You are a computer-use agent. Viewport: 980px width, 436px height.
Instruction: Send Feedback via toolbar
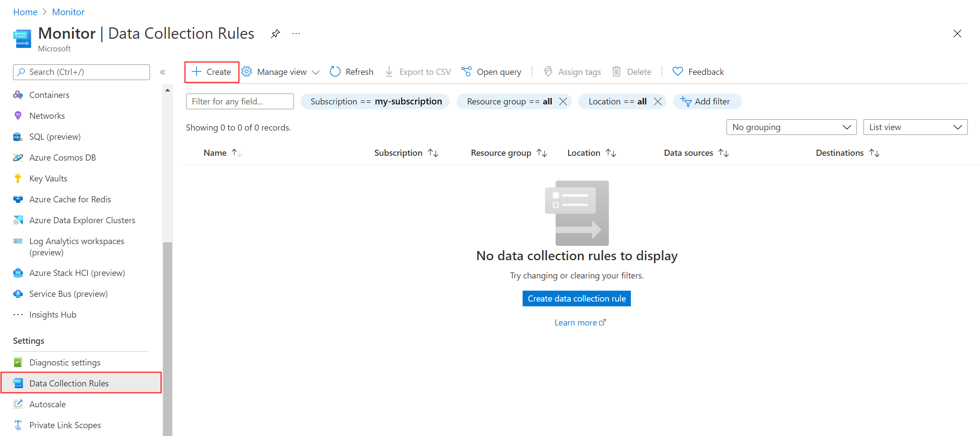click(698, 72)
